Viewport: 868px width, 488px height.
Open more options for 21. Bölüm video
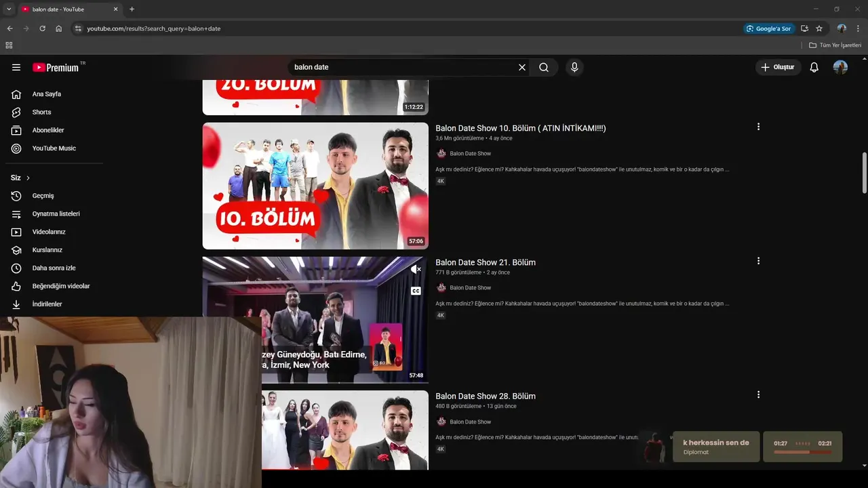[758, 261]
